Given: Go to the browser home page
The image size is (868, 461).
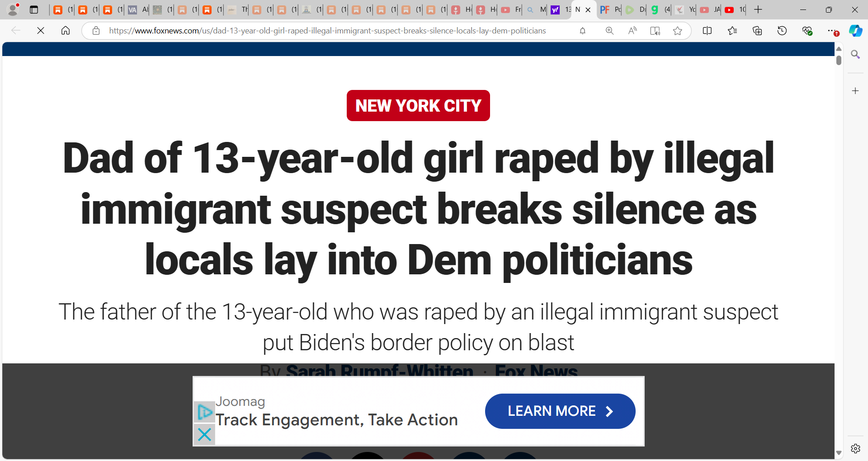Looking at the screenshot, I should [x=66, y=31].
